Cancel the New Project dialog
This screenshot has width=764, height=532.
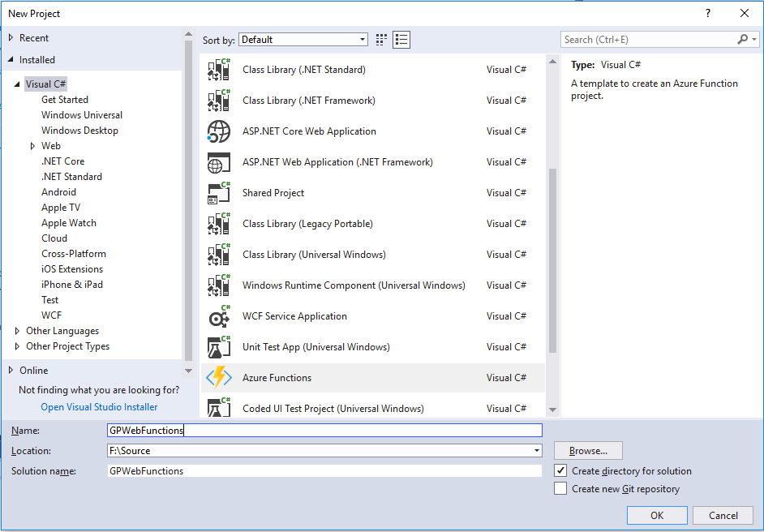pyautogui.click(x=723, y=516)
